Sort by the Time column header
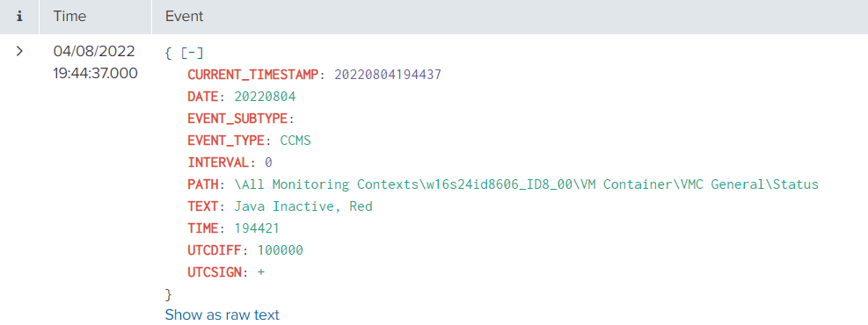 click(69, 17)
